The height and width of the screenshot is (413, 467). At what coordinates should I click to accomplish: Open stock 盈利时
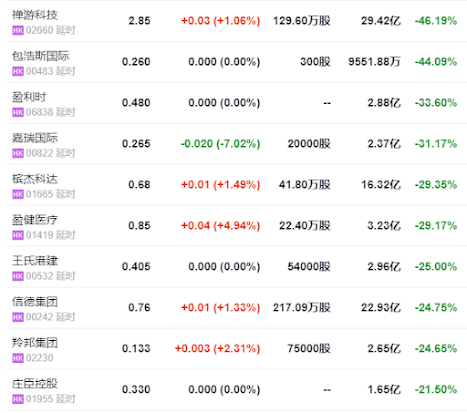29,97
